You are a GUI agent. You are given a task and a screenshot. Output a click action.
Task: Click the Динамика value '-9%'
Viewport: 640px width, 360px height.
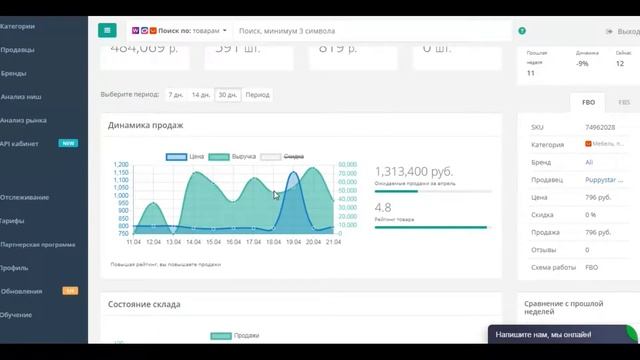pos(582,64)
